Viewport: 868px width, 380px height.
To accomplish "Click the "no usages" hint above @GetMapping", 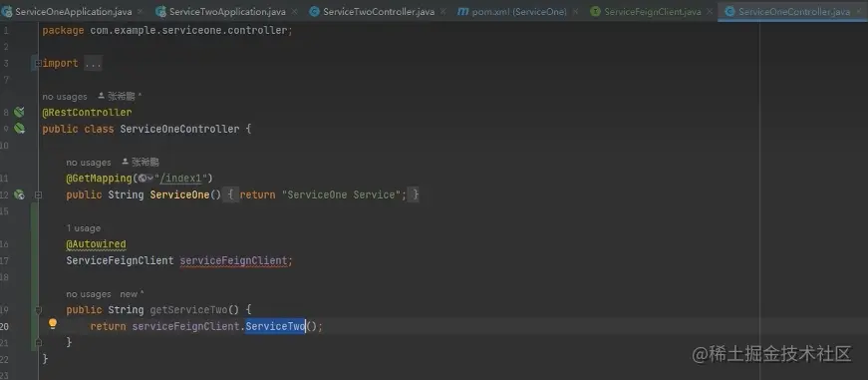I will click(x=89, y=163).
